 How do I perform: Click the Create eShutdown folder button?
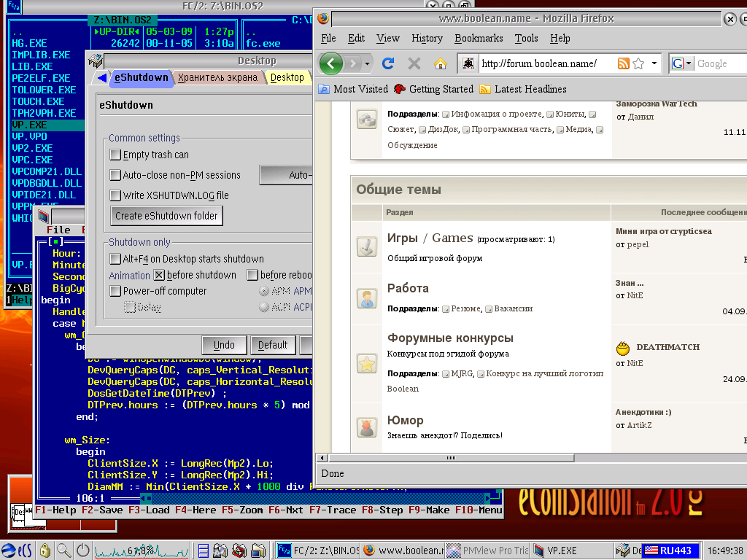point(166,216)
